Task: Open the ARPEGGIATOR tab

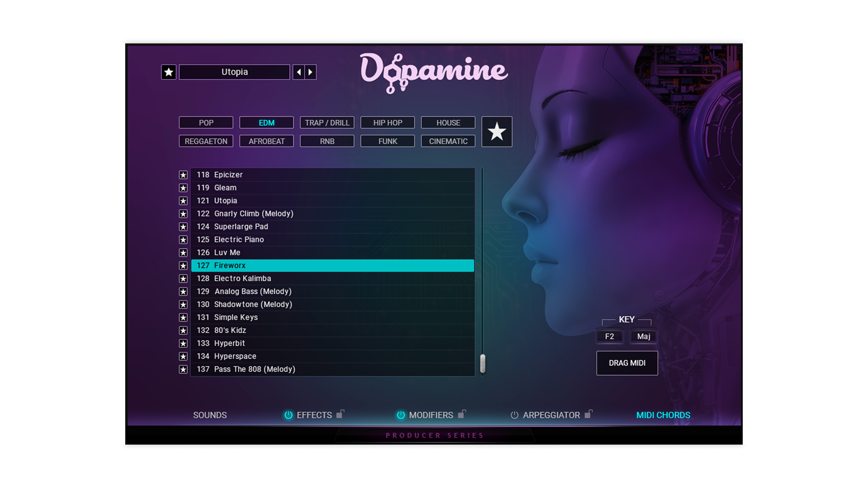Action: 551,415
